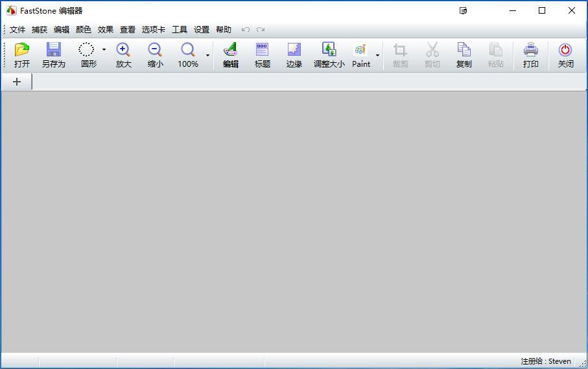Click the 缩小 zoom out magnifier

(x=155, y=49)
